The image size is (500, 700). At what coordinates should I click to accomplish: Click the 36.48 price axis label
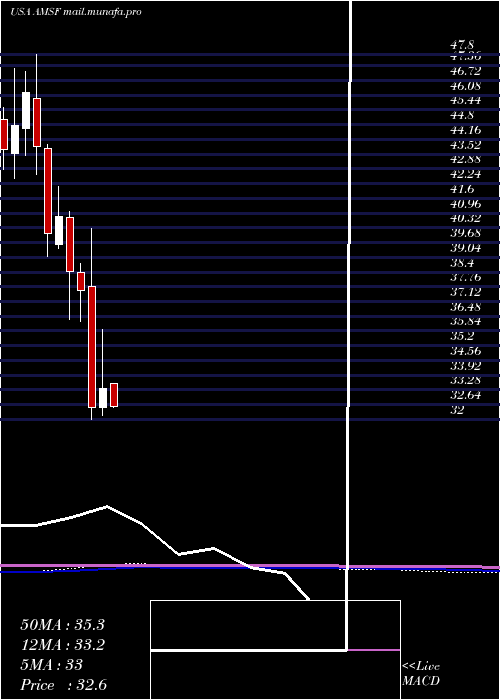pos(466,307)
